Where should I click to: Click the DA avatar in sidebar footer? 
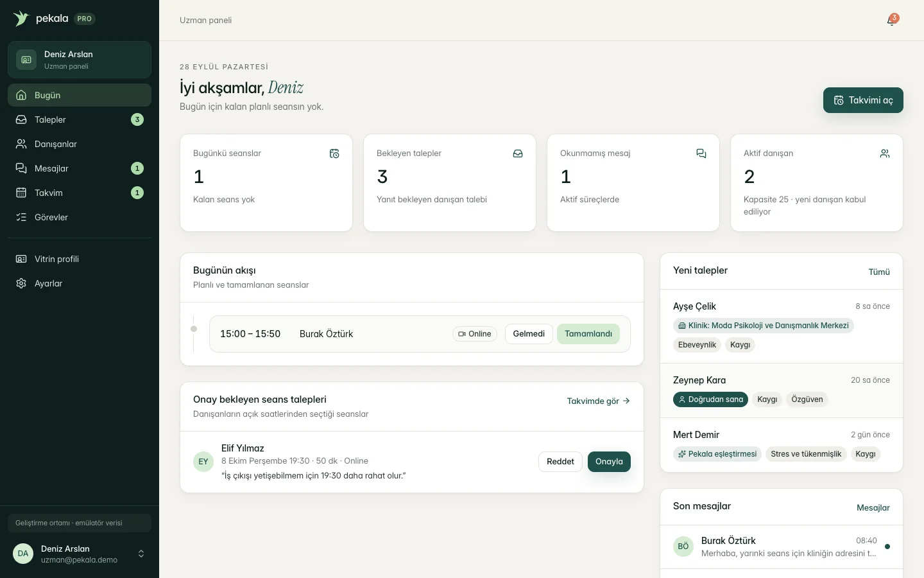(x=23, y=554)
